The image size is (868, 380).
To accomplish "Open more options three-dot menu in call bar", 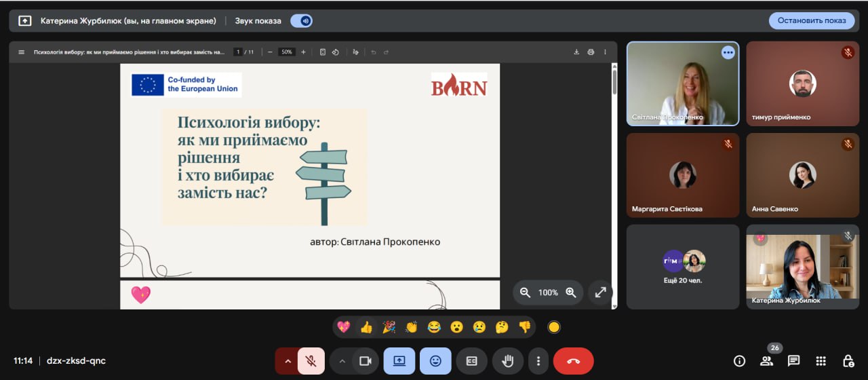I will pyautogui.click(x=538, y=361).
